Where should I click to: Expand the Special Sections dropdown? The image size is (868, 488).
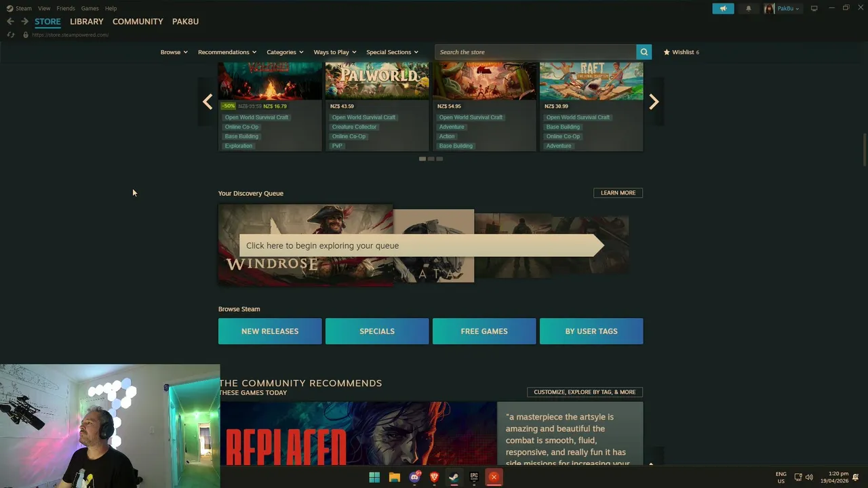coord(392,52)
